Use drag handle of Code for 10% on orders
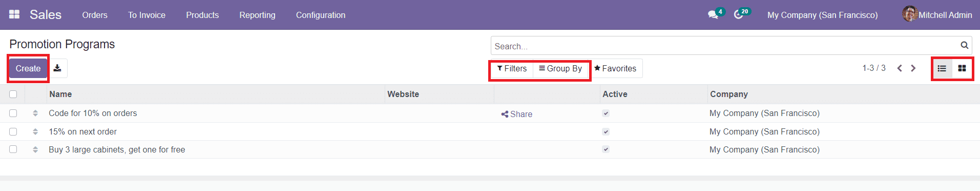Image resolution: width=980 pixels, height=191 pixels. 35,113
